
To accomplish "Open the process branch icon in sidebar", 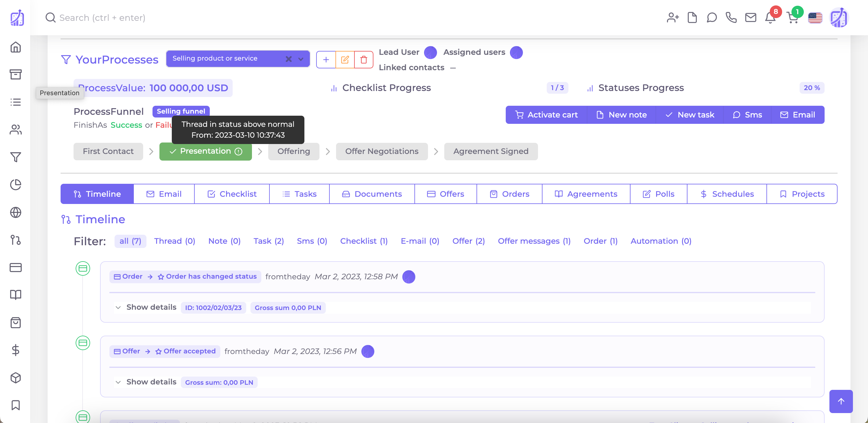I will click(x=15, y=240).
